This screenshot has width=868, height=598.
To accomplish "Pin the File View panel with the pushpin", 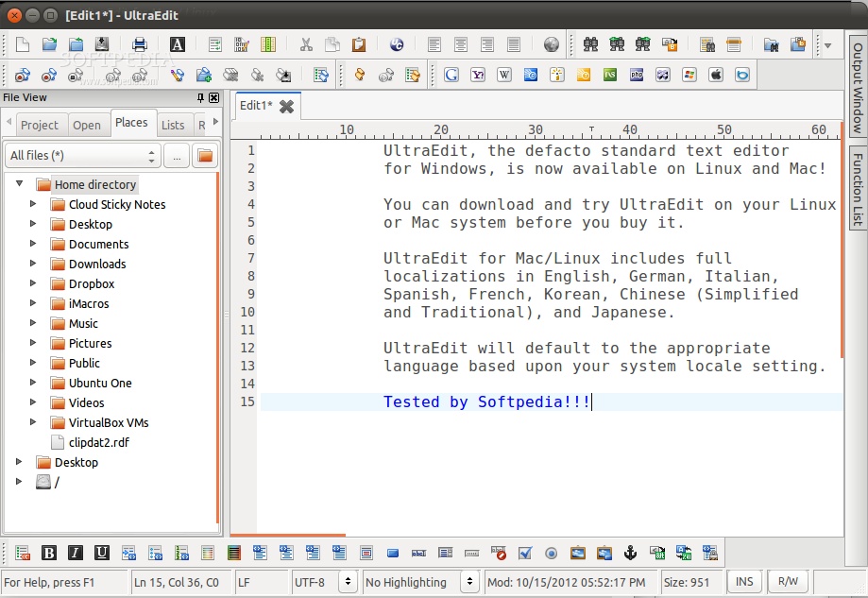I will 200,98.
